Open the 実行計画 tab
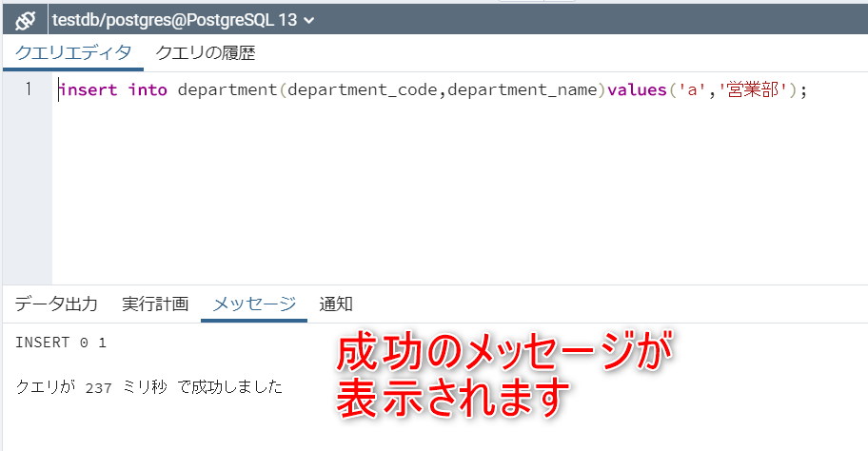The height and width of the screenshot is (451, 868). tap(155, 304)
